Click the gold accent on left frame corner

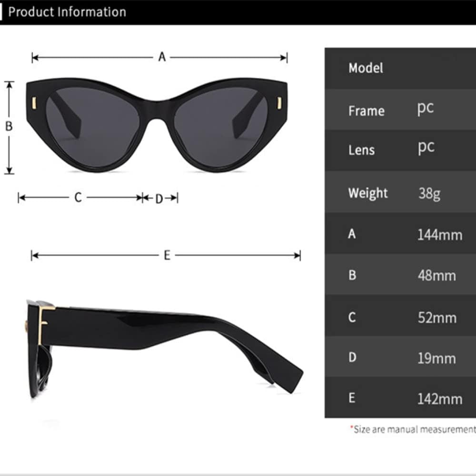[34, 103]
